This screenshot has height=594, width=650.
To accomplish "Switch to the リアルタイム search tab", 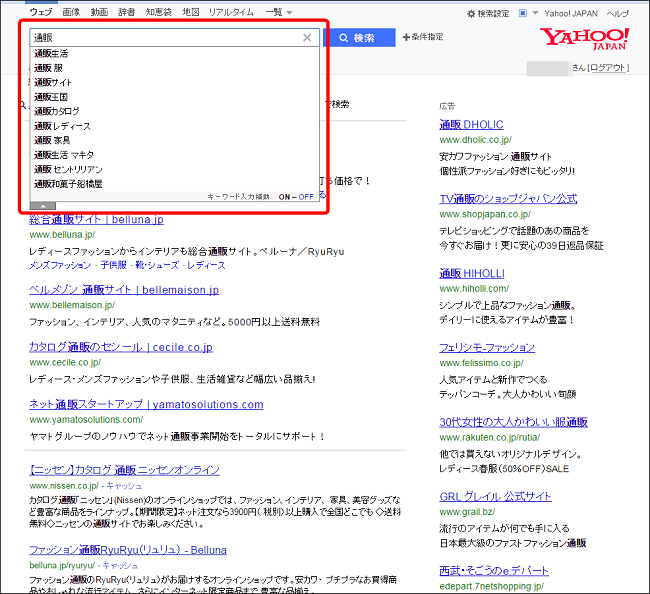I will click(231, 12).
